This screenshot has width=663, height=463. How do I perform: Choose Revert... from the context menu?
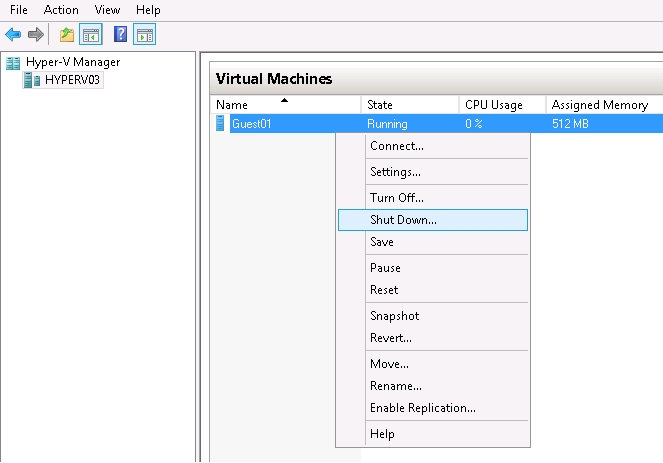click(433, 338)
